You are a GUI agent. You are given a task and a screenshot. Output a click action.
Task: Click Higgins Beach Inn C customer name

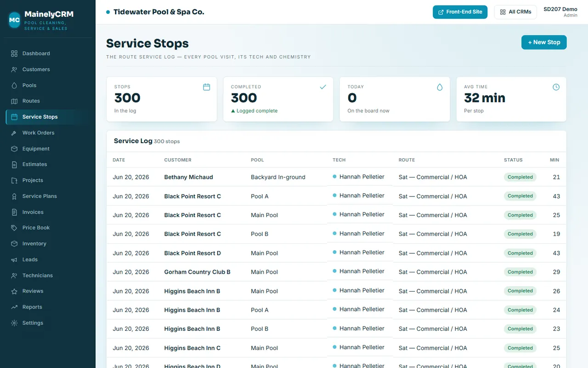[x=192, y=348]
